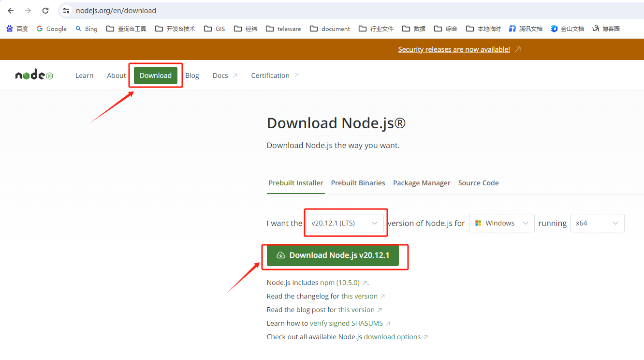Expand the x64 architecture dropdown
The height and width of the screenshot is (360, 644).
(x=597, y=223)
